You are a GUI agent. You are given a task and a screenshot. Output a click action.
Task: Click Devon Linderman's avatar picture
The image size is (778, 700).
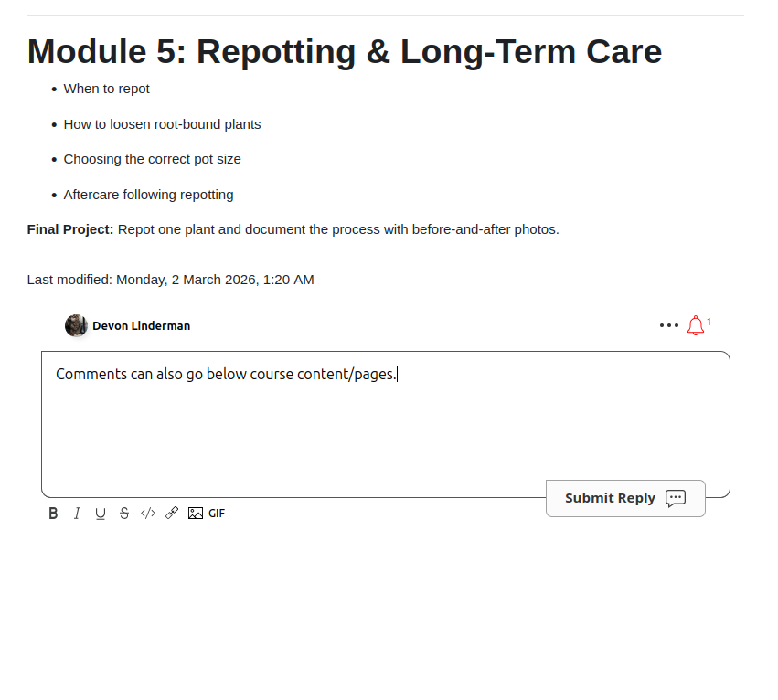click(x=76, y=325)
